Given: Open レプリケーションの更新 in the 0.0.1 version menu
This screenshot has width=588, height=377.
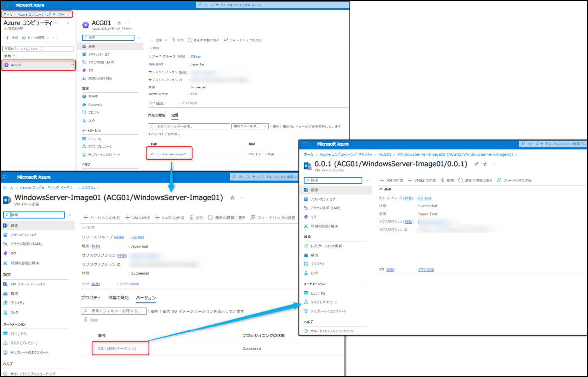Looking at the screenshot, I should pos(326,246).
